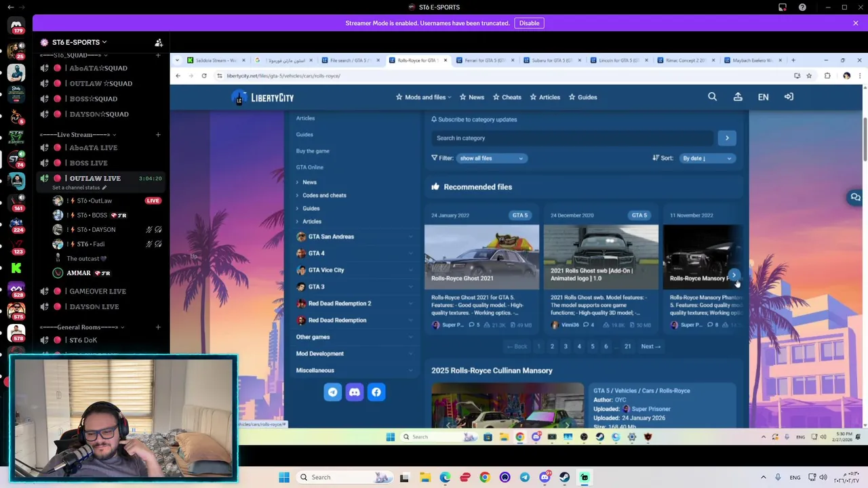The image size is (868, 488).
Task: Open the Guides menu in site header
Action: coord(583,97)
